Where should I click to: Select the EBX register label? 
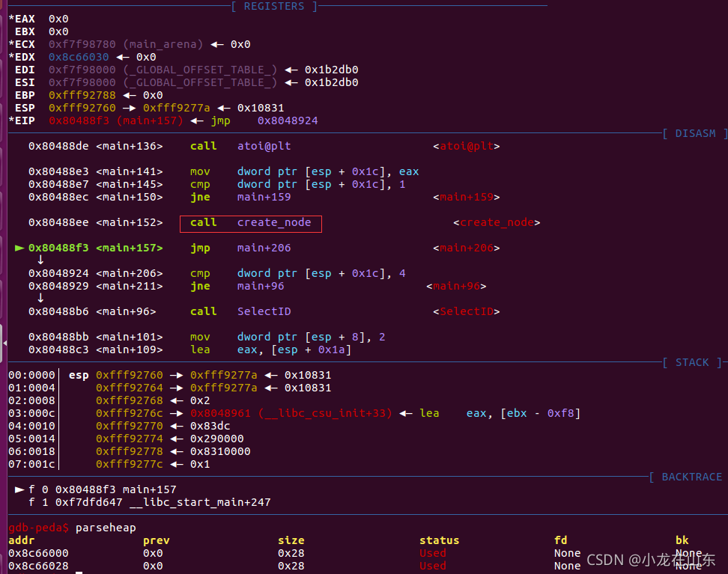pos(25,31)
